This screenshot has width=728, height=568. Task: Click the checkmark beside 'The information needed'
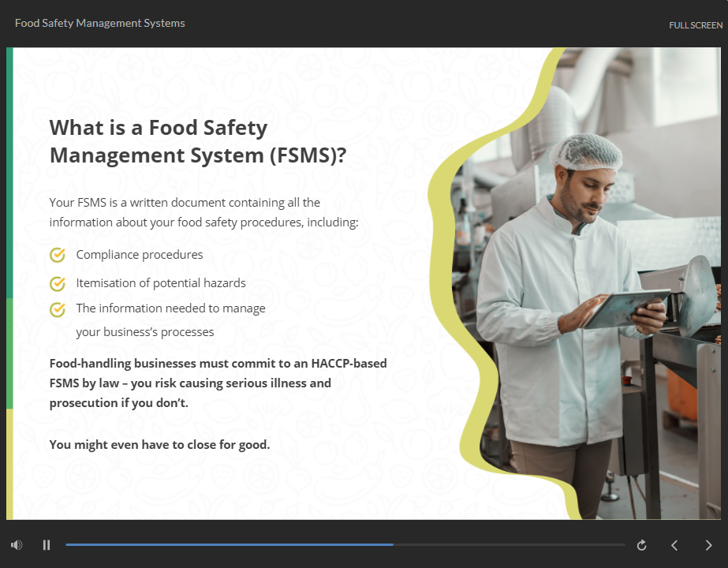58,309
